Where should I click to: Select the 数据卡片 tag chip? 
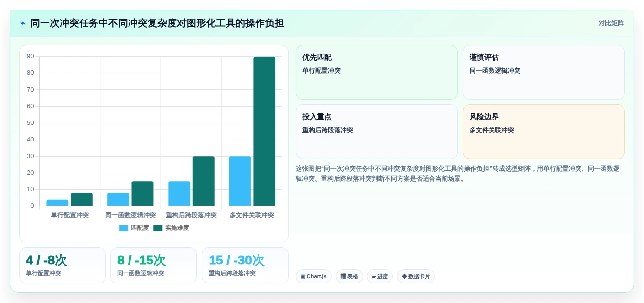click(x=416, y=277)
